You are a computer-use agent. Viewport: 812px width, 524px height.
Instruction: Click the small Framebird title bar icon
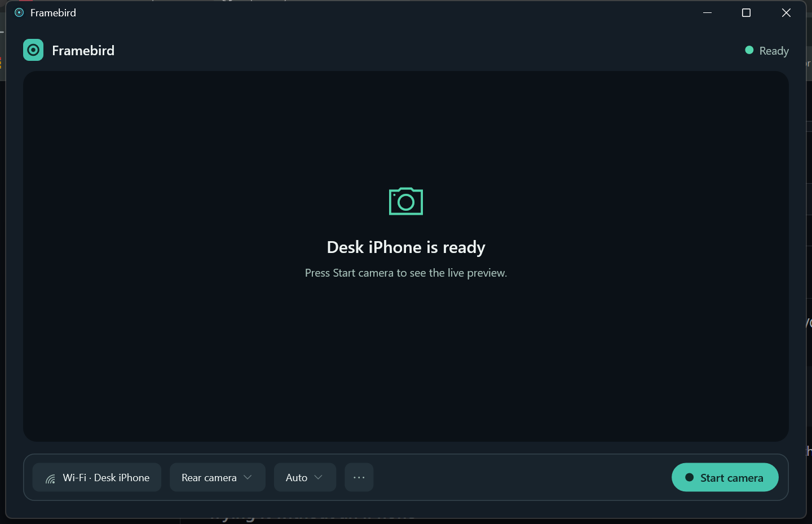19,12
